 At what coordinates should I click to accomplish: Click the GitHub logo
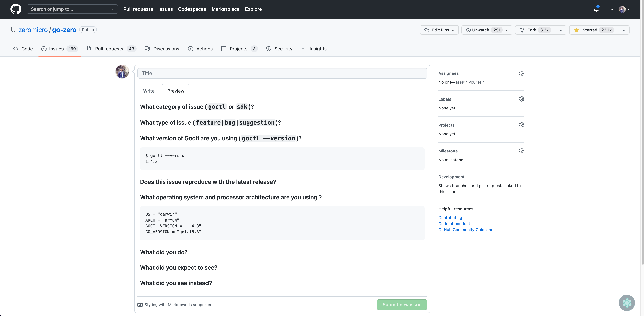click(x=15, y=9)
